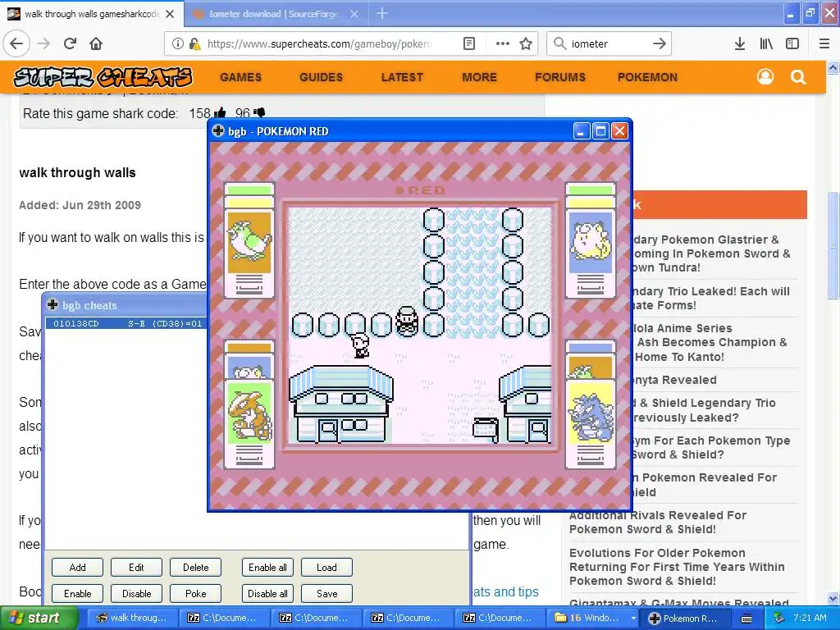The image size is (840, 630).
Task: Click the Save button in bgb cheats
Action: point(326,594)
